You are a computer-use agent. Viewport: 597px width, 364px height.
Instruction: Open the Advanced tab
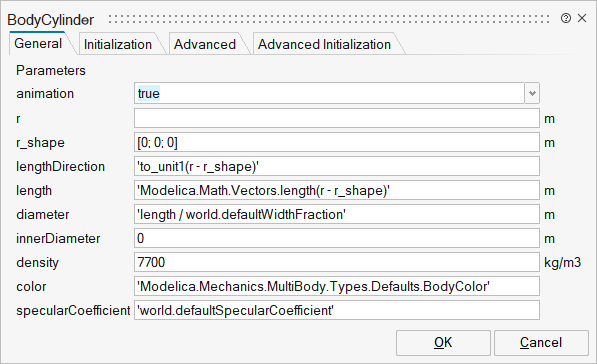(x=205, y=45)
